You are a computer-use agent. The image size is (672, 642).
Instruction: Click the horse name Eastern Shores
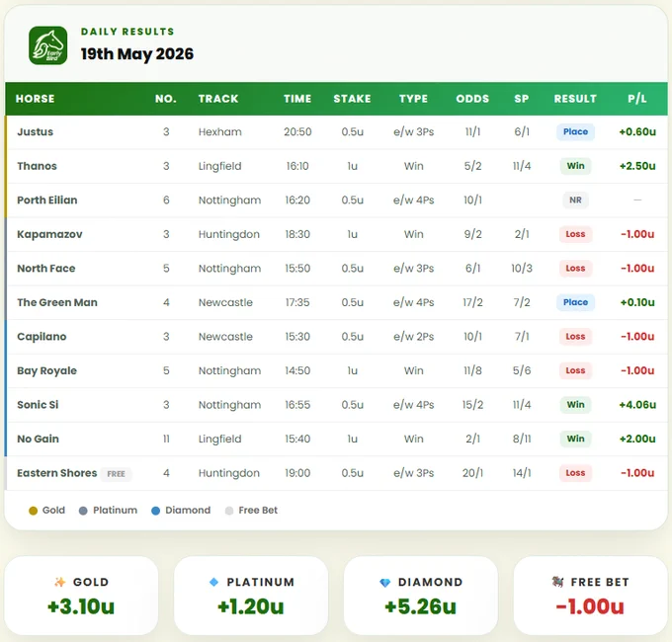point(57,473)
